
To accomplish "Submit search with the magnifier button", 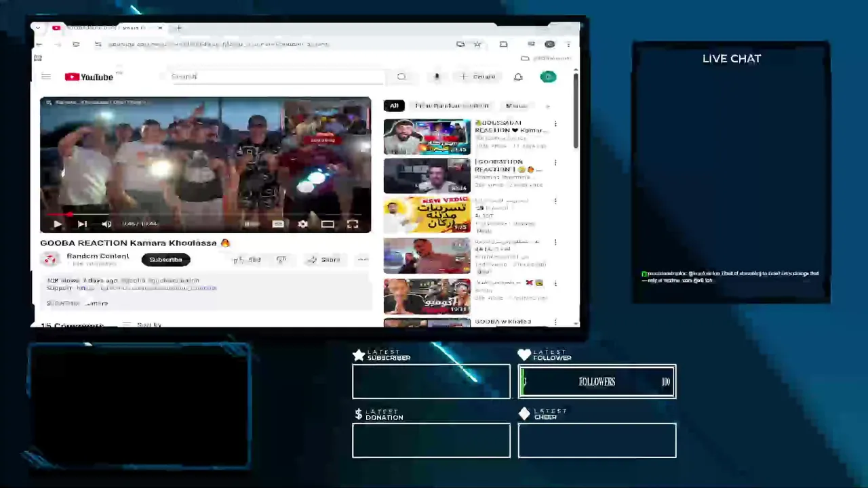I will click(x=401, y=77).
